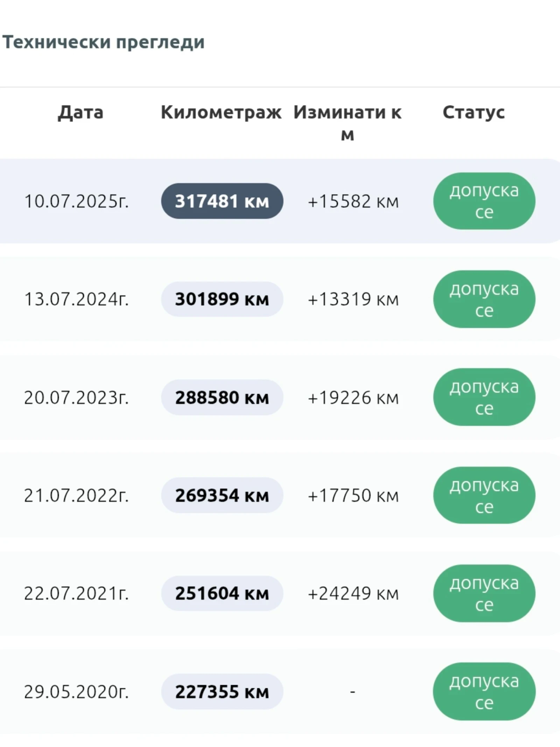Click the Дата column header
This screenshot has width=560, height=747.
tap(80, 112)
